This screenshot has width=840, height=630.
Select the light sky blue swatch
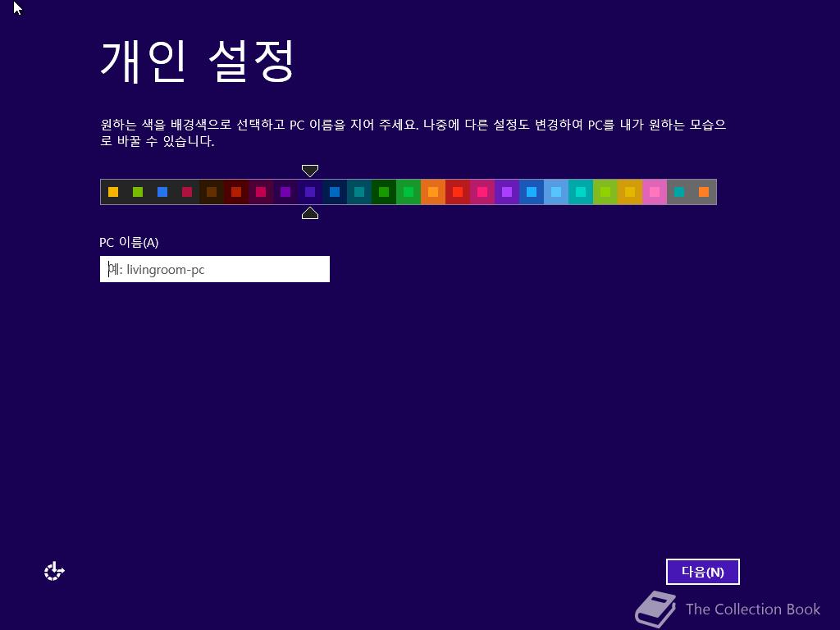click(557, 192)
